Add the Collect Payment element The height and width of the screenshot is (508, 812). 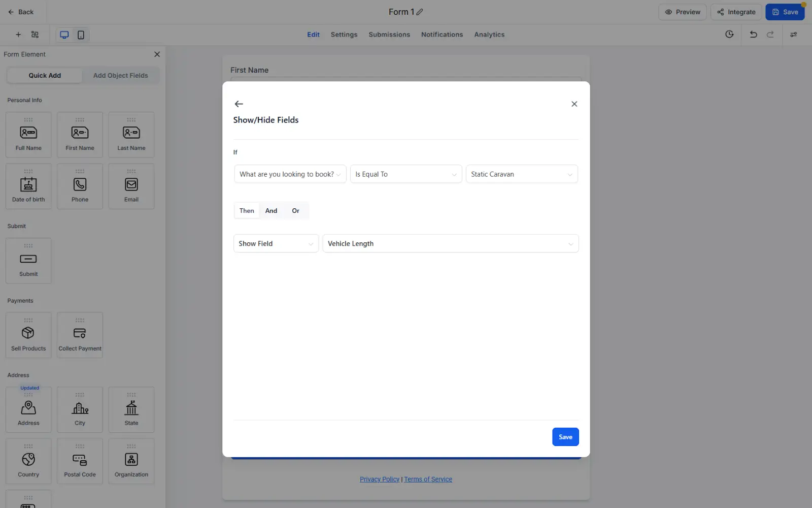coord(80,335)
